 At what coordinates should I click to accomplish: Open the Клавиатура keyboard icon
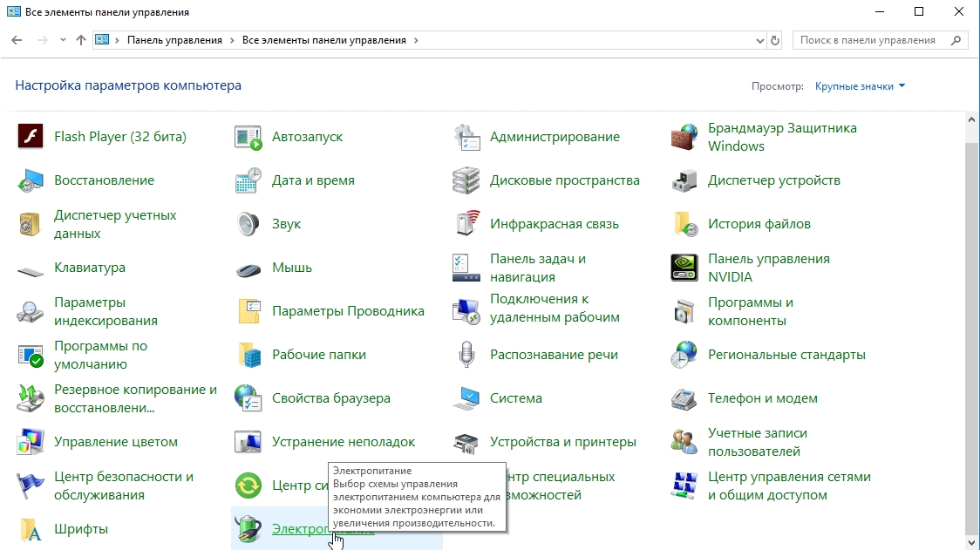coord(30,270)
